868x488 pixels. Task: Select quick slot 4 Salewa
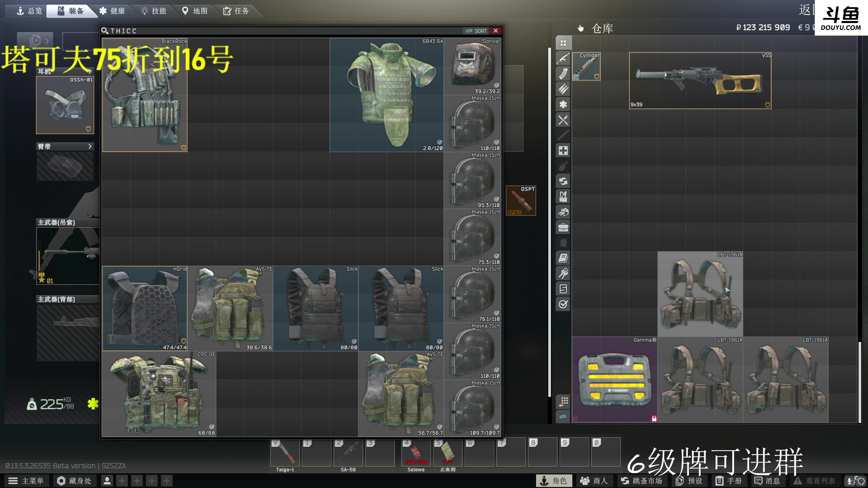416,453
